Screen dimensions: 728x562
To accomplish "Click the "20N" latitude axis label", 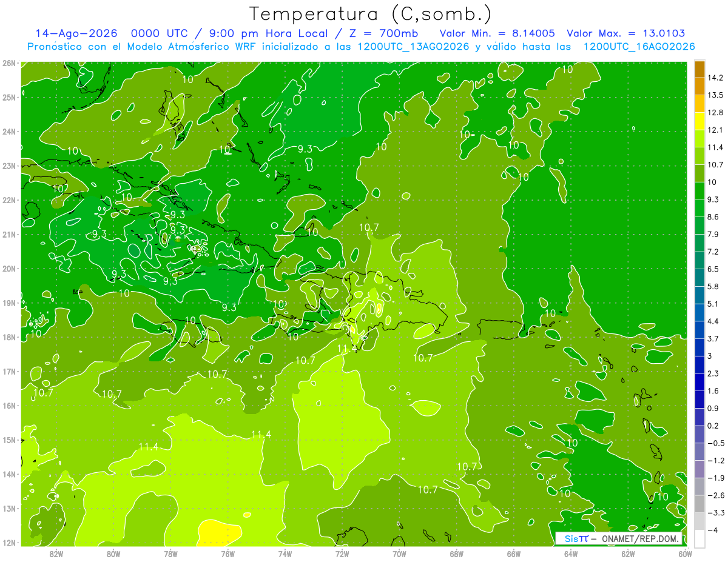I will [9, 269].
